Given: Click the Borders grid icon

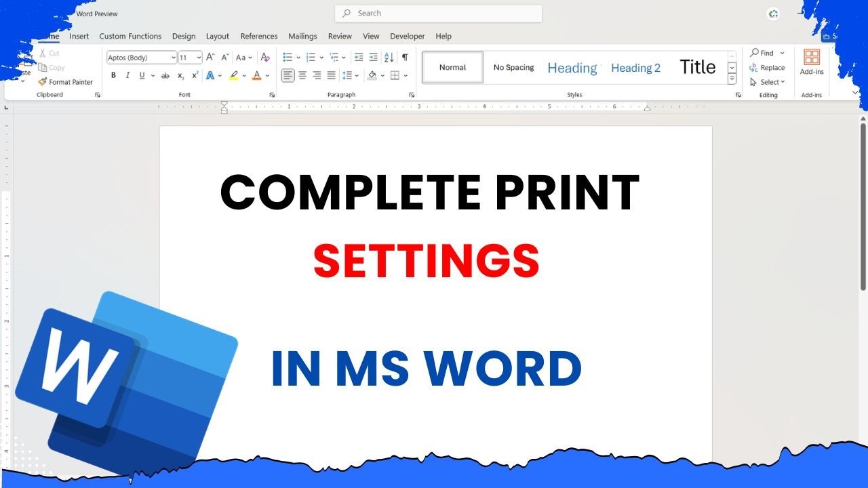Looking at the screenshot, I should [395, 76].
